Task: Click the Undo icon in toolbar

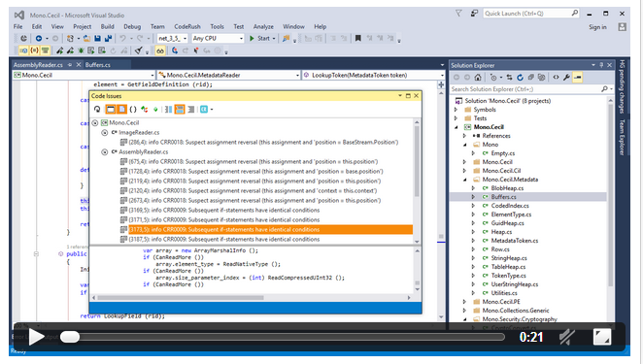Action: pyautogui.click(x=122, y=38)
